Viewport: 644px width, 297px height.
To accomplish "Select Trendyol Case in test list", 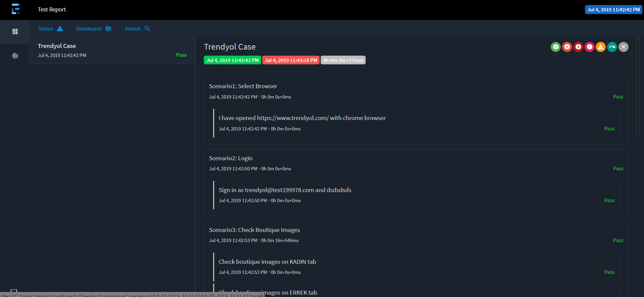I will tap(112, 50).
